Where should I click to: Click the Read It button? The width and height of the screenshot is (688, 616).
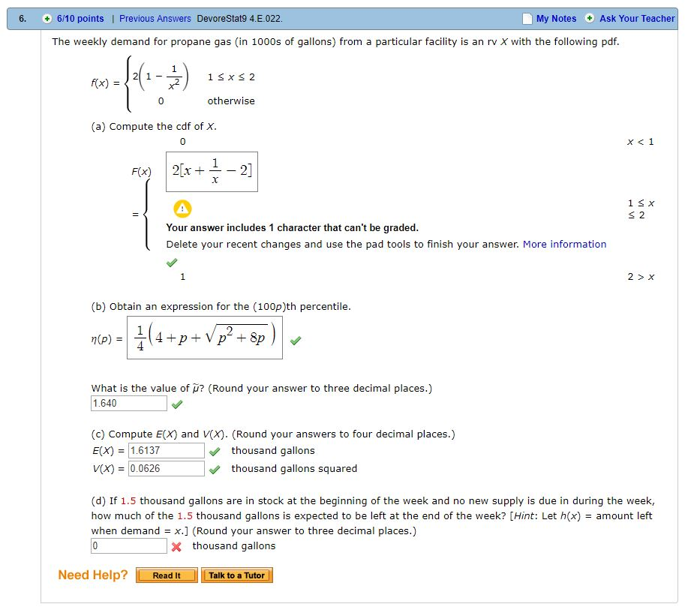165,575
